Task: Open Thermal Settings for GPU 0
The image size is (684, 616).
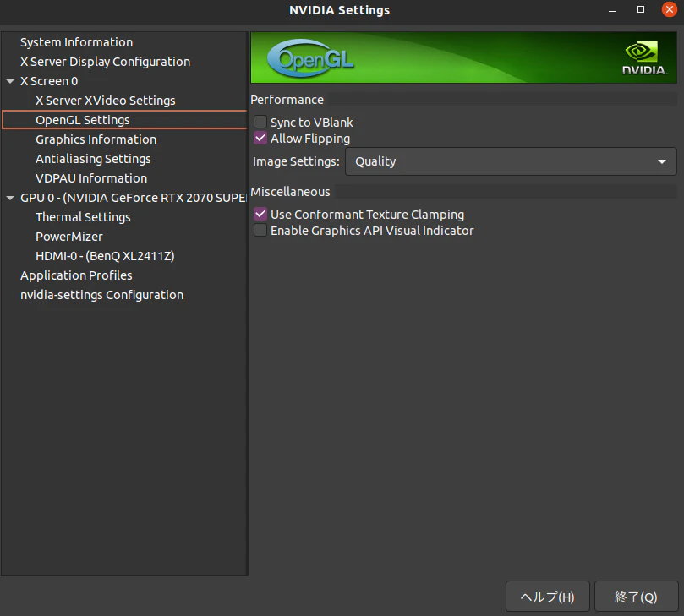Action: click(83, 217)
